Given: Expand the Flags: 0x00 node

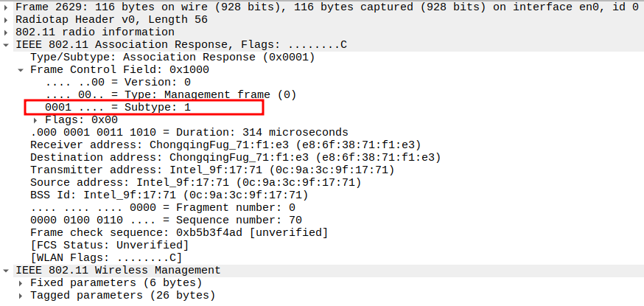Looking at the screenshot, I should pyautogui.click(x=36, y=119).
